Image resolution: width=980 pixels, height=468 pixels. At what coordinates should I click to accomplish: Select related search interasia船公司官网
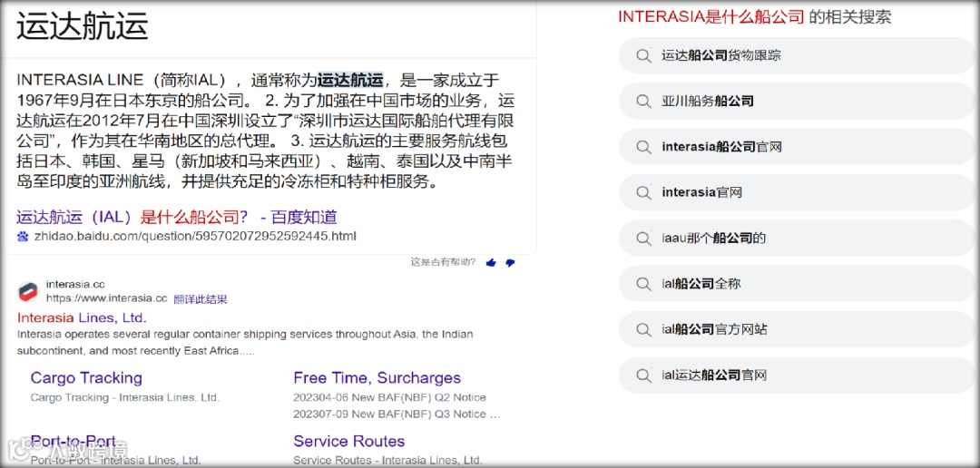pyautogui.click(x=799, y=147)
